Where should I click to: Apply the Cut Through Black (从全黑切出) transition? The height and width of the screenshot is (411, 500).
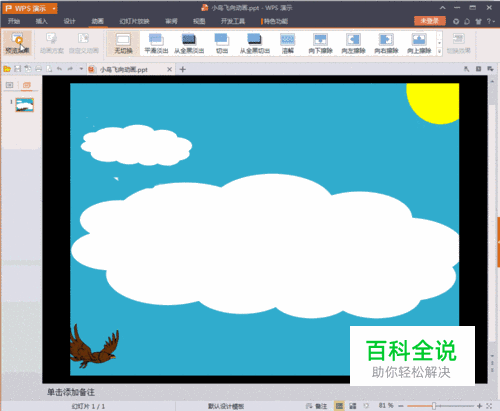click(x=255, y=43)
